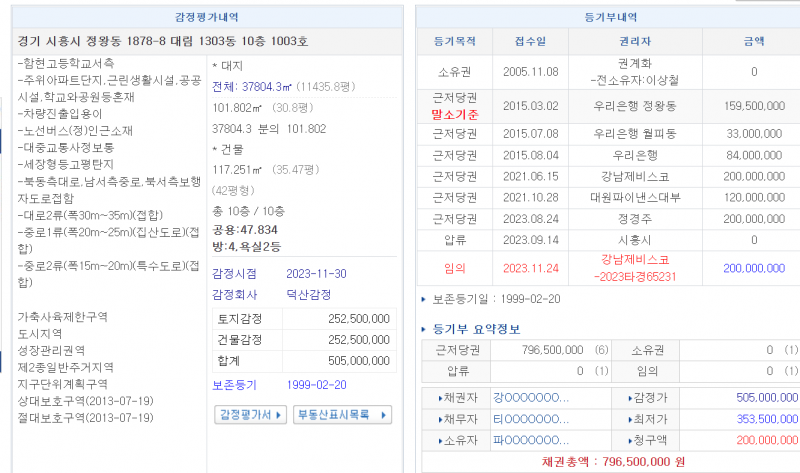Screen dimensions: 800x473
Task: Select the 등기부내역 panel header
Action: click(609, 17)
